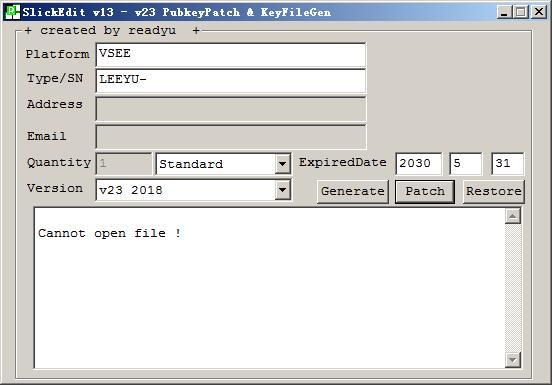Open the Standard license type dropdown

click(x=283, y=164)
